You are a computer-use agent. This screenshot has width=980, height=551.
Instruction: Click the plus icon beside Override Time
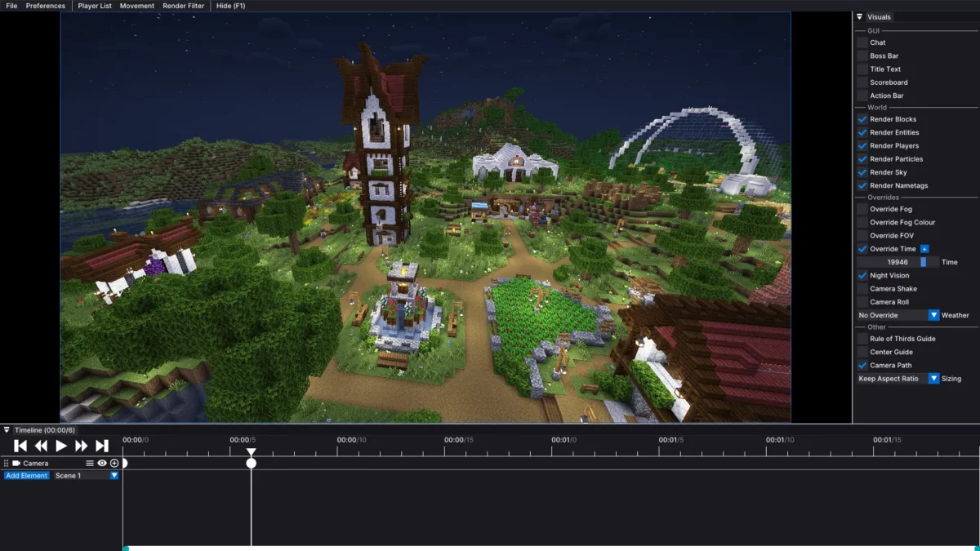(924, 248)
